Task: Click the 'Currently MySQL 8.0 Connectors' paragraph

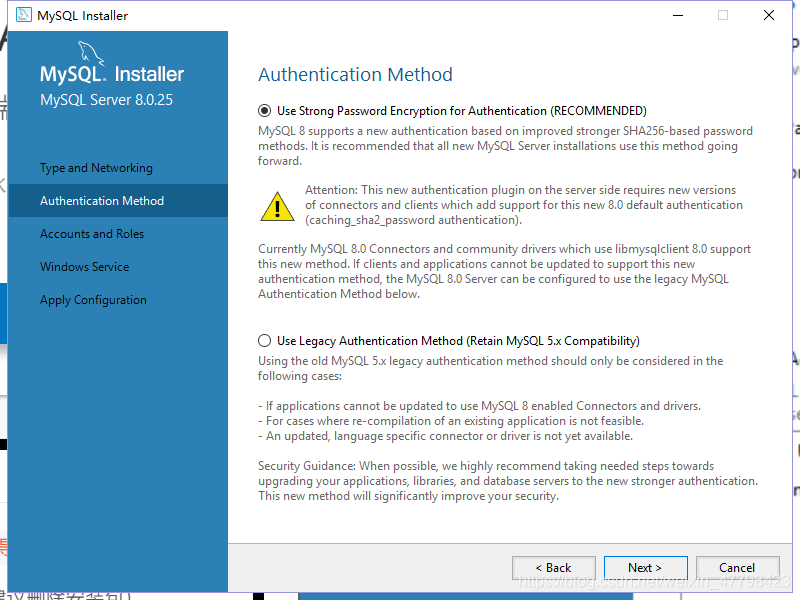Action: click(x=505, y=271)
